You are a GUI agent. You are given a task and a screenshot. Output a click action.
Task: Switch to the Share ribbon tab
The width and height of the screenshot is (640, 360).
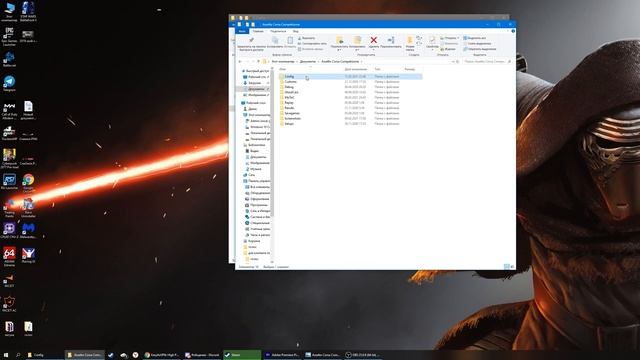tap(278, 31)
